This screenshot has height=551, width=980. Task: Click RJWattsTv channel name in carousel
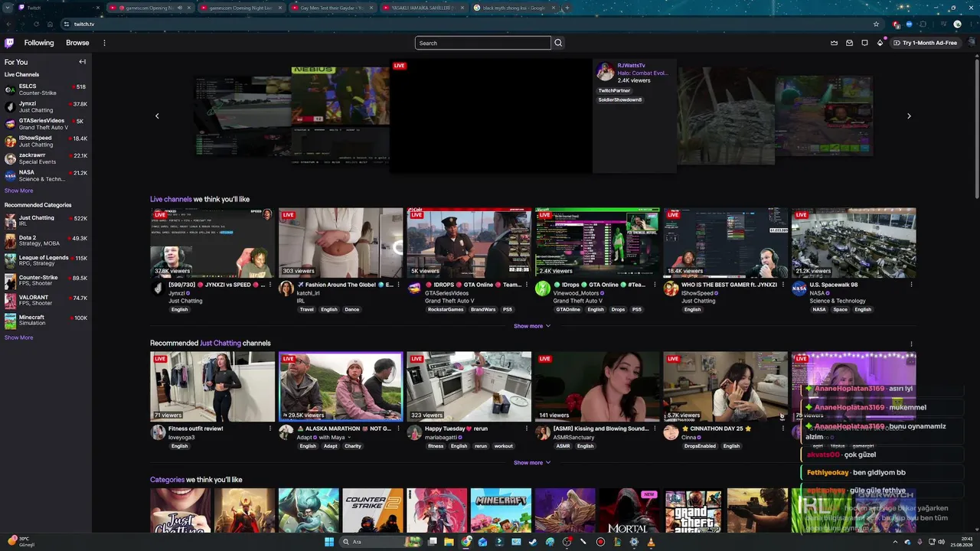(x=632, y=66)
